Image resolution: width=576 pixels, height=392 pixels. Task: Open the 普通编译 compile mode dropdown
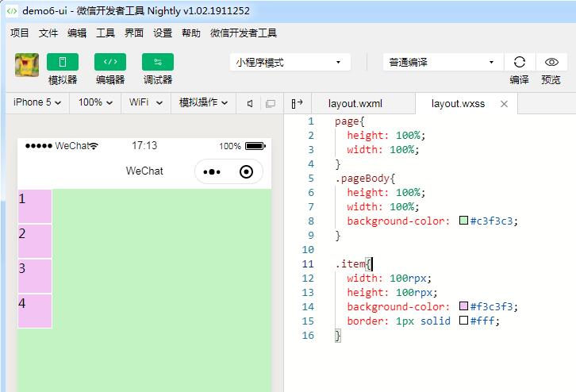pos(443,62)
